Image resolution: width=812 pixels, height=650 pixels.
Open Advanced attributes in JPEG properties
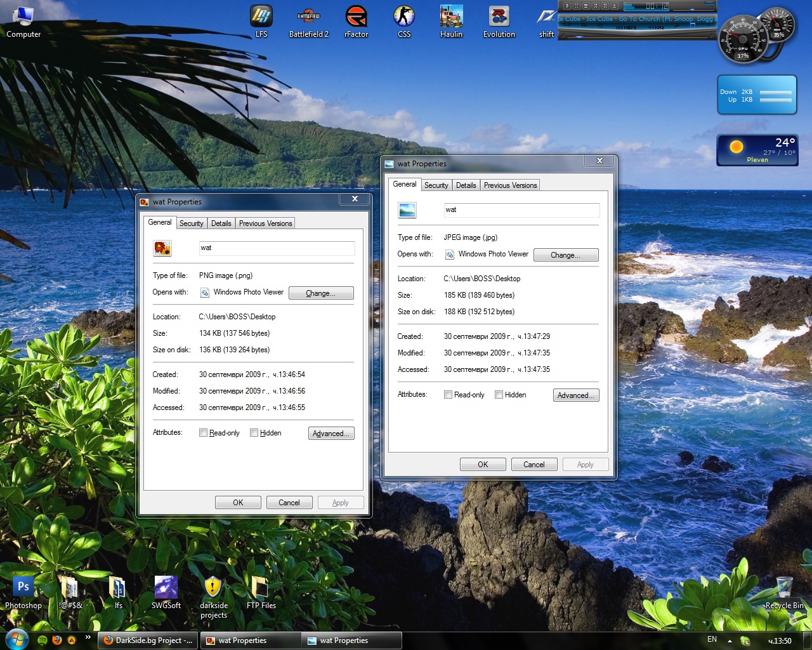click(x=576, y=395)
